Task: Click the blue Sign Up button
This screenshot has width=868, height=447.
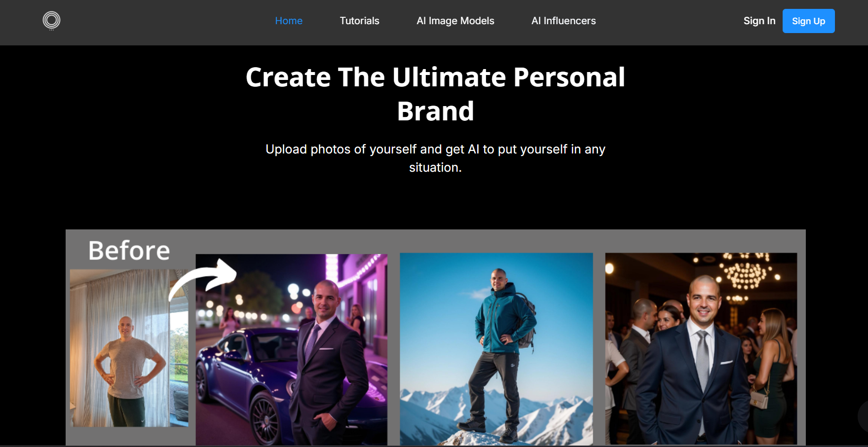Action: pos(808,21)
